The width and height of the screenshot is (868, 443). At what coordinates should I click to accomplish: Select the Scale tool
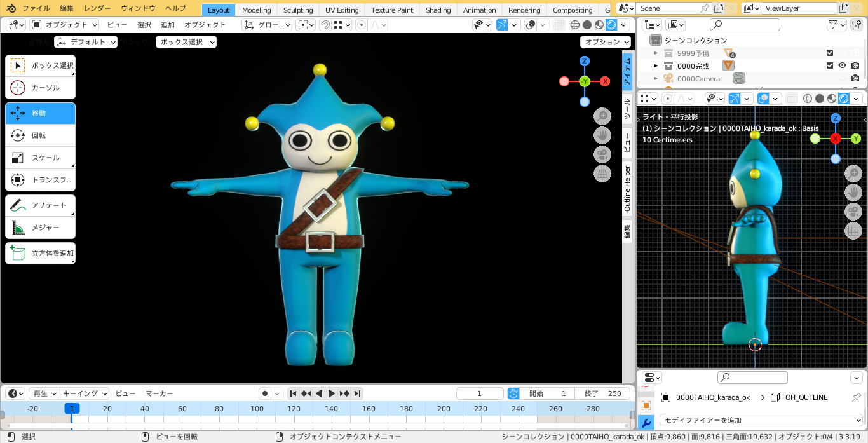tap(40, 158)
